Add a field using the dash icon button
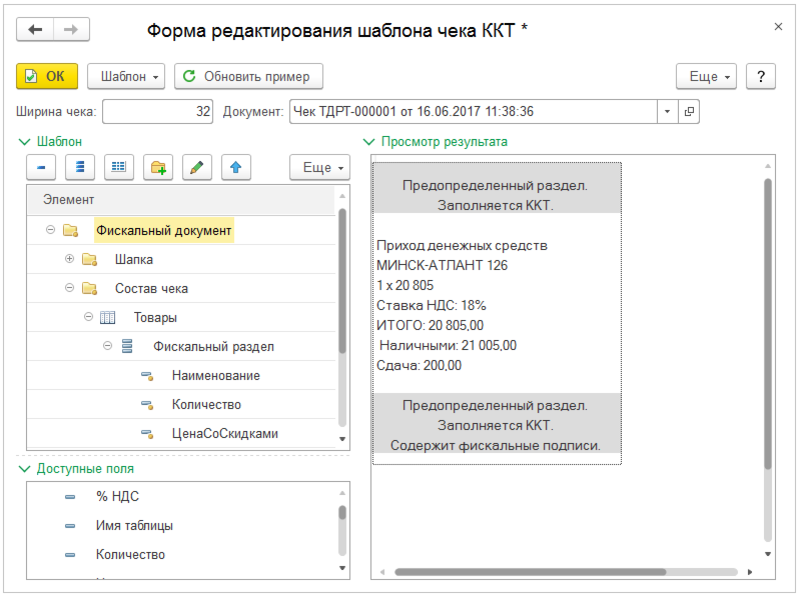 (41, 167)
